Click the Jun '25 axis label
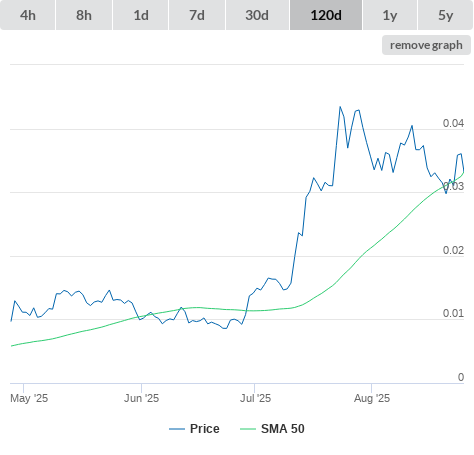The image size is (474, 455). tap(141, 398)
